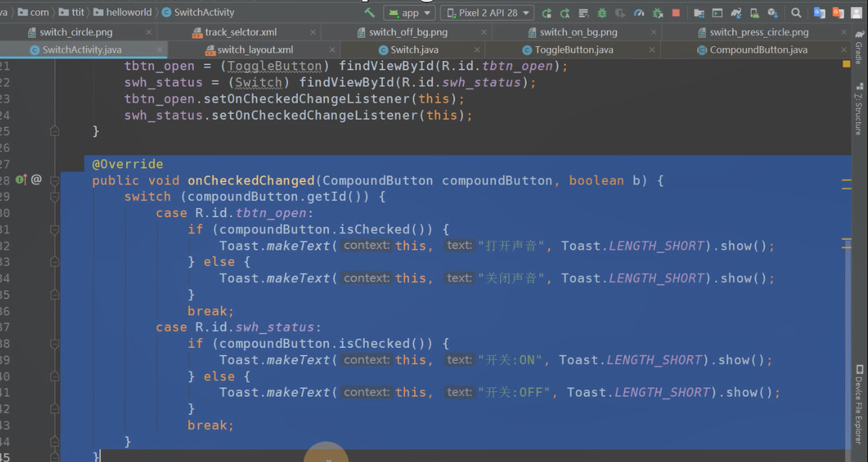
Task: Open the app run configuration dropdown
Action: (x=410, y=13)
